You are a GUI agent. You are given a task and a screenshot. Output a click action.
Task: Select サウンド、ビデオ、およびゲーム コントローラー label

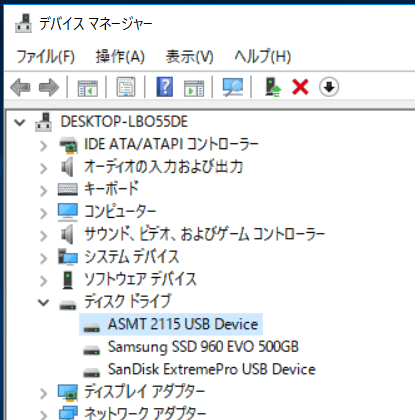pos(204,234)
